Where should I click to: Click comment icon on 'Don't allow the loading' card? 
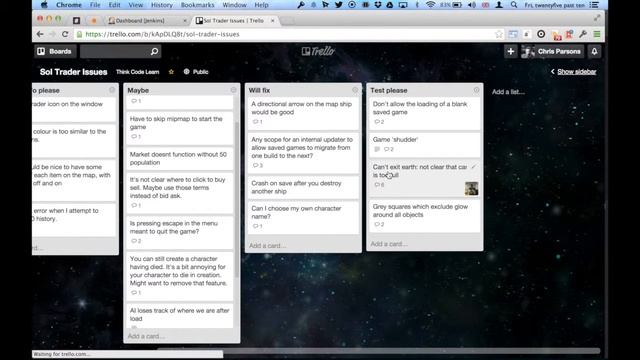(x=377, y=122)
